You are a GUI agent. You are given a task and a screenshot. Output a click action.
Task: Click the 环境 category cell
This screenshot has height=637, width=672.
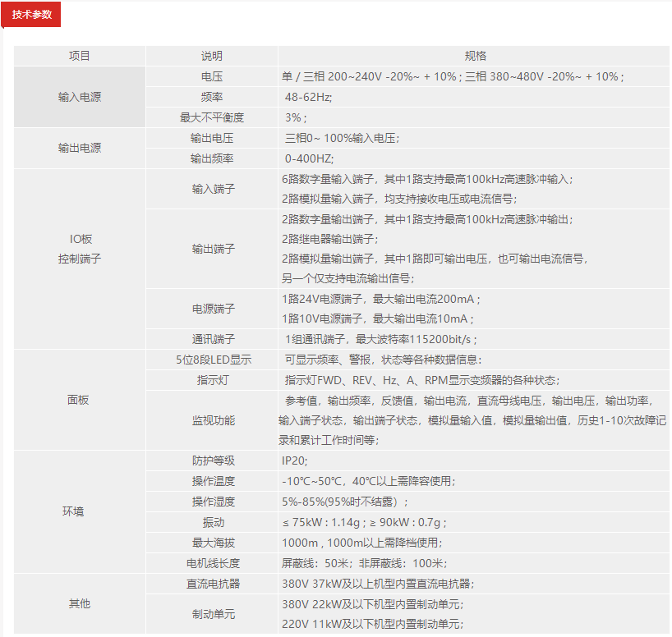click(80, 511)
